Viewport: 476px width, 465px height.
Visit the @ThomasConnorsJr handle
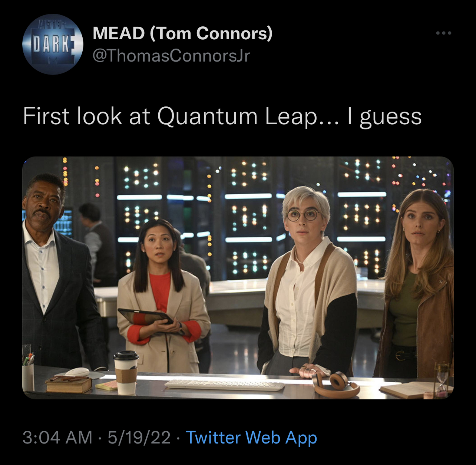(x=171, y=56)
